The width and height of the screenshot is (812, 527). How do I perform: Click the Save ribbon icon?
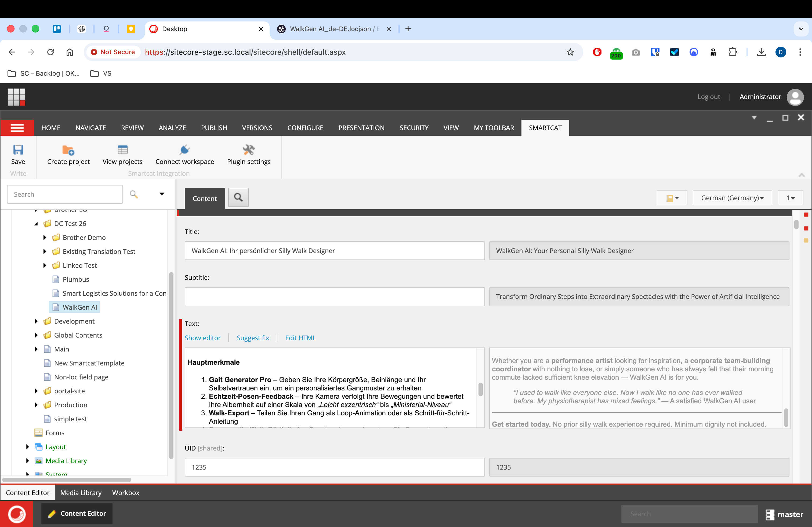click(x=18, y=150)
